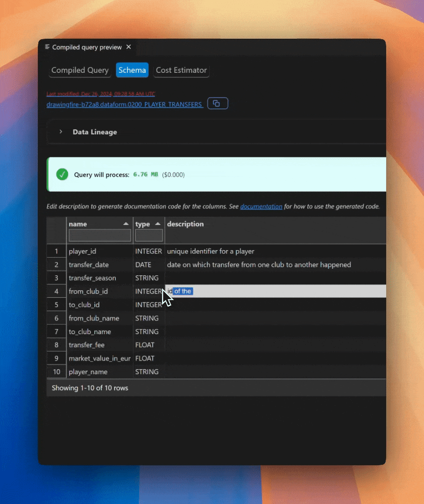Select the market_value_in_eur row
424x504 pixels.
[99, 358]
